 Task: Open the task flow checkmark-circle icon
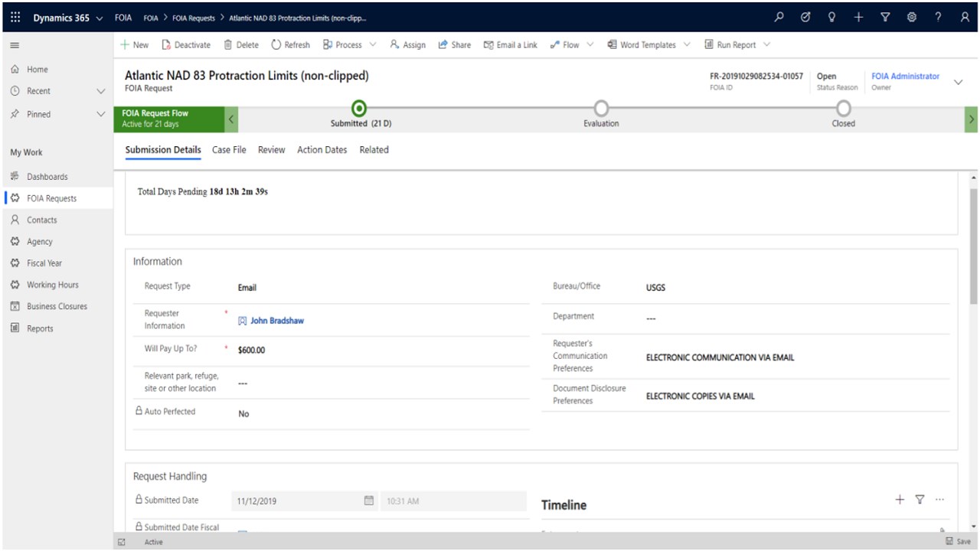(x=805, y=18)
